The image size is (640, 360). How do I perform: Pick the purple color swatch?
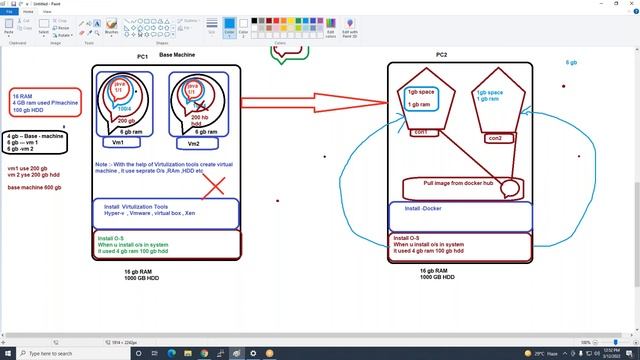point(320,20)
